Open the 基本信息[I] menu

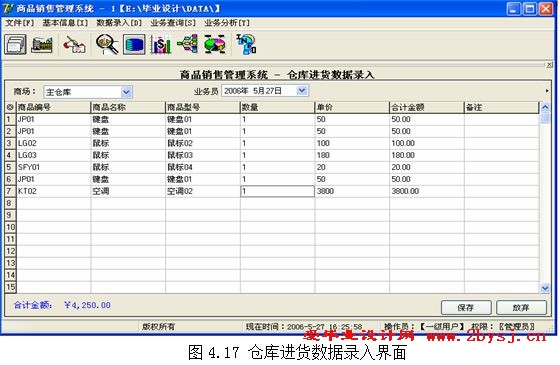point(65,23)
